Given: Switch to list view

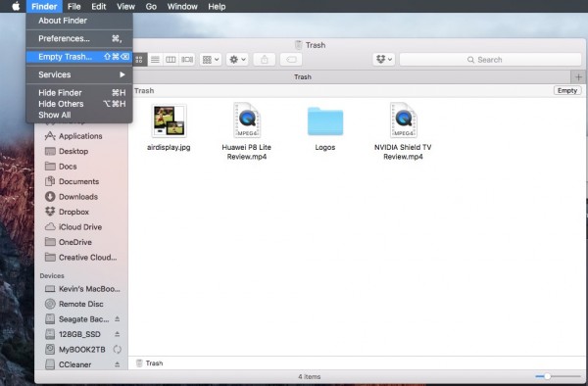Looking at the screenshot, I should coord(155,60).
